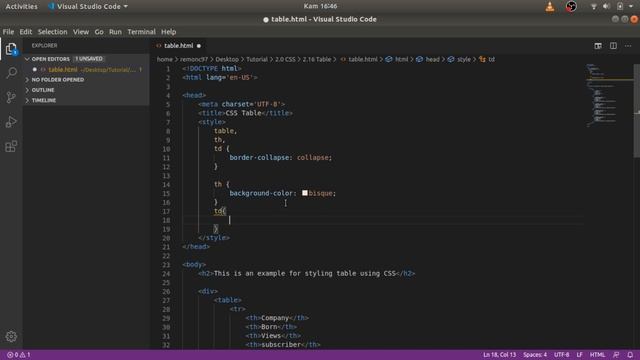Click Ln 18, Col 13 in status bar
Screen dimensions: 640x360
click(499, 355)
